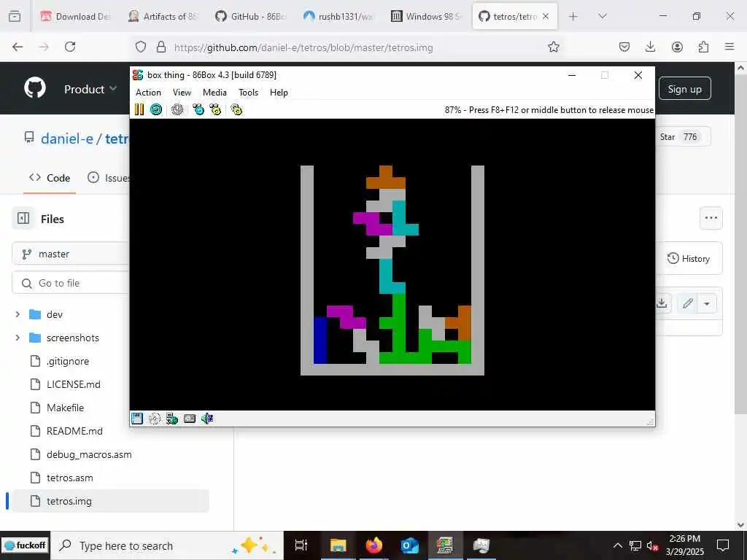Open Firefox extensions puzzle icon
This screenshot has width=747, height=560.
coord(703,47)
